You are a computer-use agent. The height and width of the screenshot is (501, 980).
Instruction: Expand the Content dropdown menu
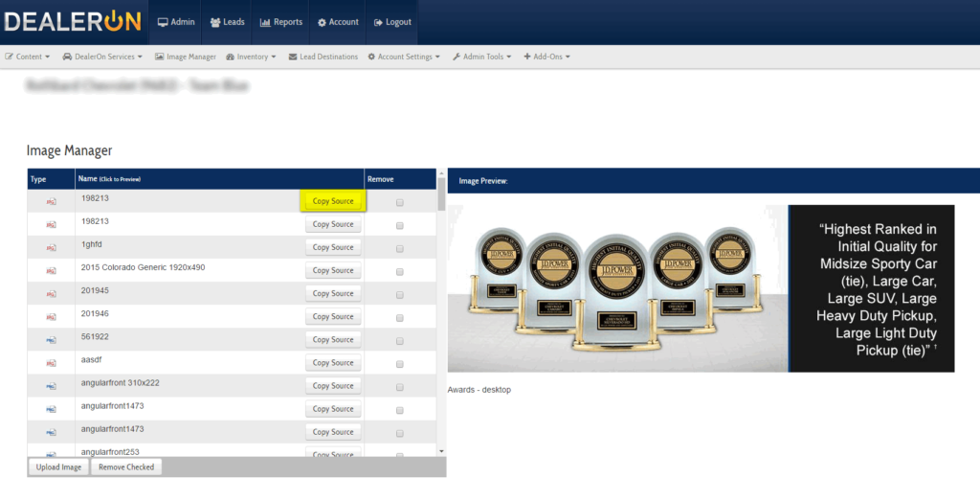[28, 57]
